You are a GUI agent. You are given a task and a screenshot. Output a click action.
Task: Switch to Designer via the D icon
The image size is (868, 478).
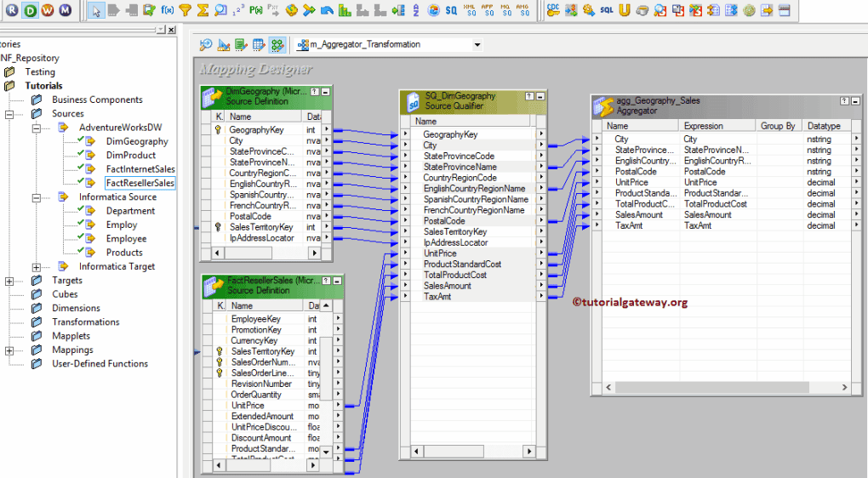pos(29,9)
